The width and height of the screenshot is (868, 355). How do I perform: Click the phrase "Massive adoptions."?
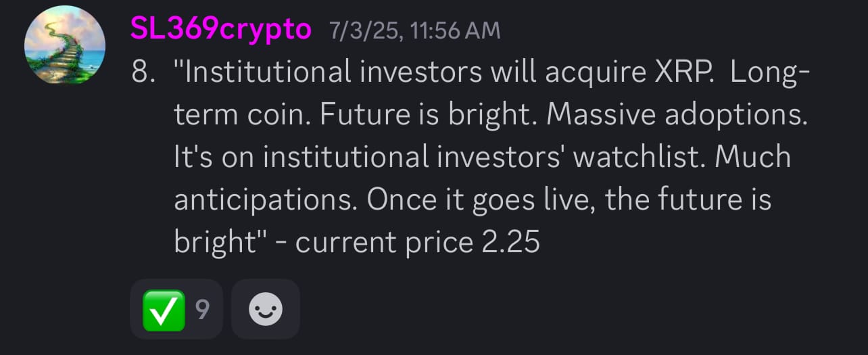point(677,116)
